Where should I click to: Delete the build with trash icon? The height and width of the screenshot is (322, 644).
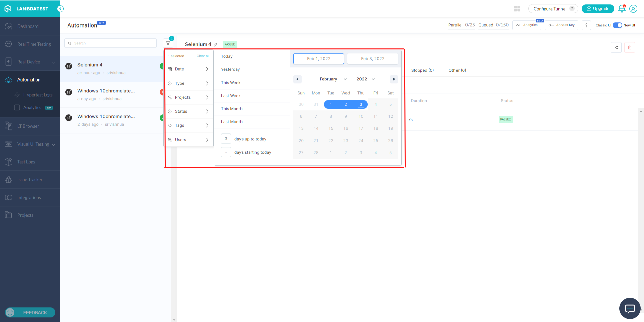coord(630,48)
